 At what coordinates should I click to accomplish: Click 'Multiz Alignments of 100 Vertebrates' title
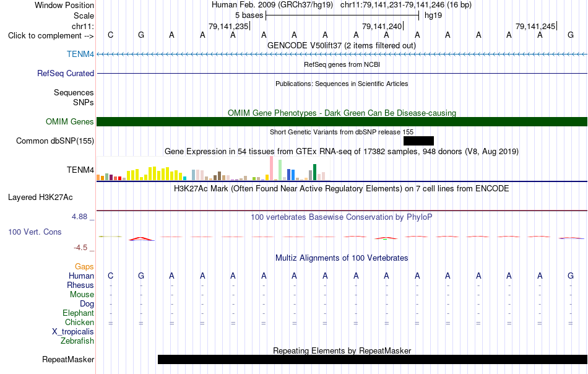[342, 258]
